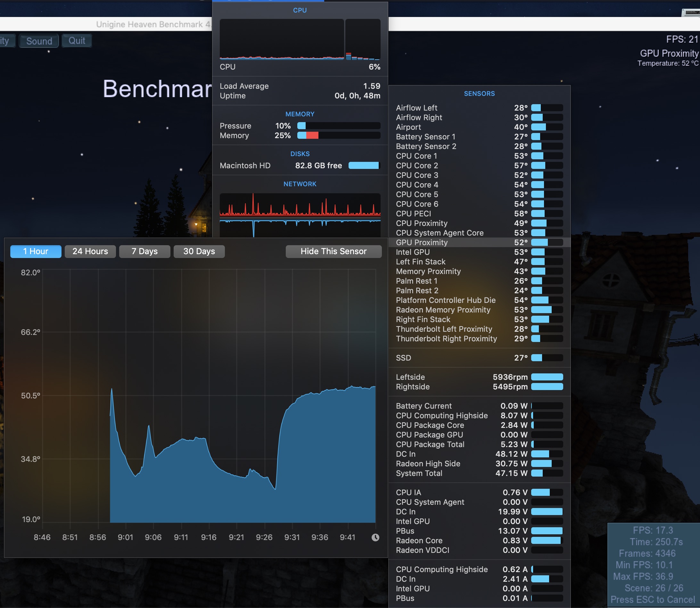Viewport: 700px width, 608px height.
Task: Switch to the 30 Days graph range
Action: 199,251
